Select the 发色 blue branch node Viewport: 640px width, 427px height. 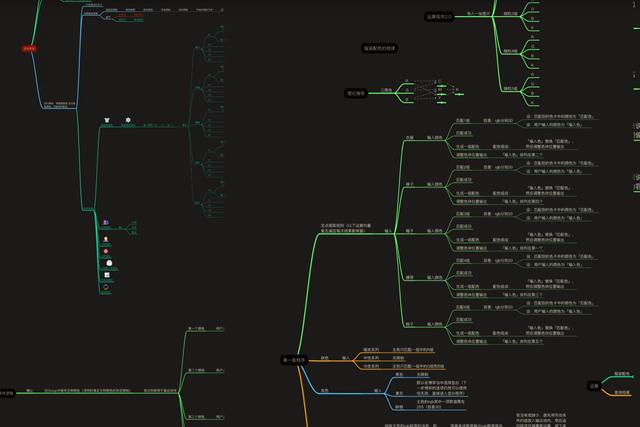click(324, 391)
